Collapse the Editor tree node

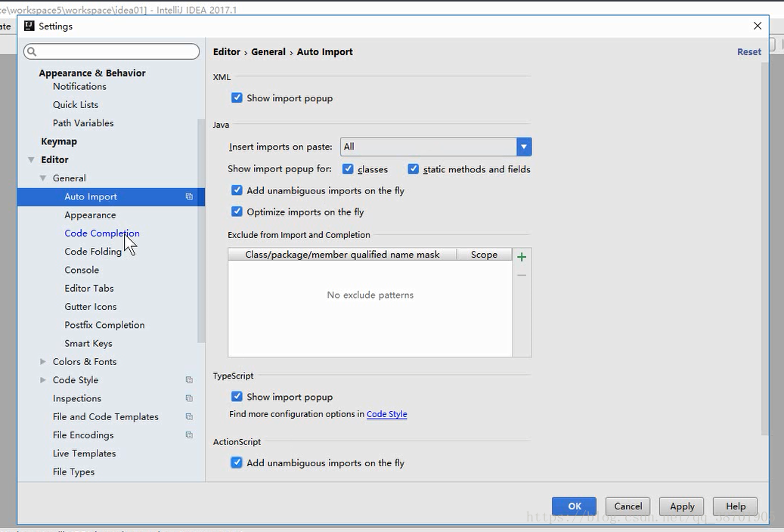pyautogui.click(x=31, y=160)
